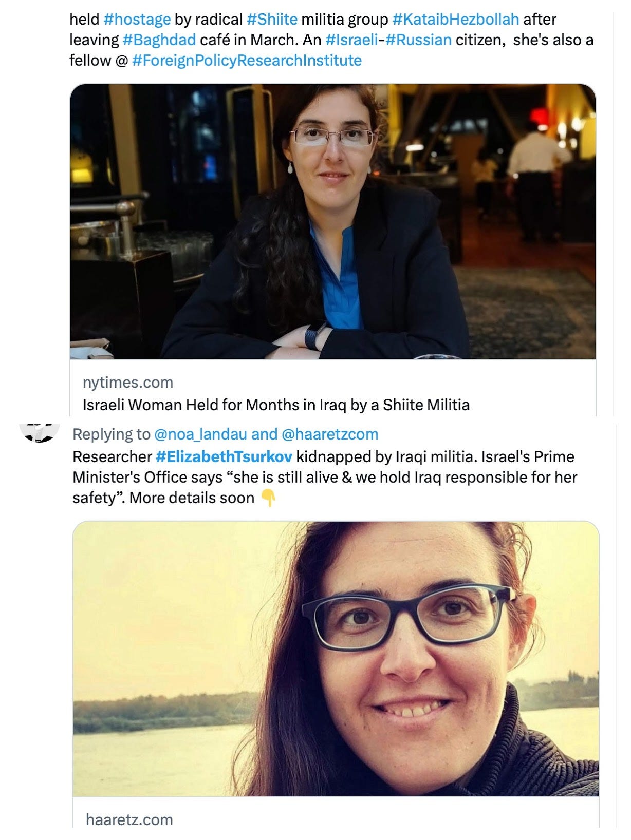Click the pointing-down emoji in the tweet

[x=268, y=498]
